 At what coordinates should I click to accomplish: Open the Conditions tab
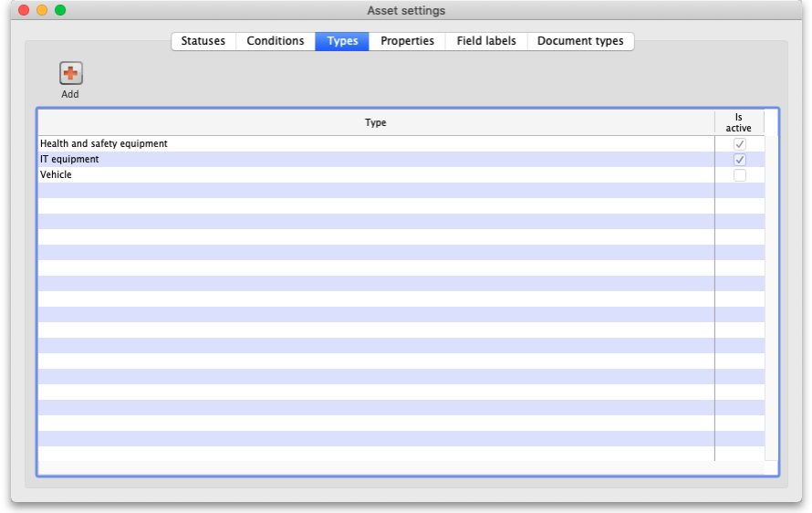coord(276,41)
